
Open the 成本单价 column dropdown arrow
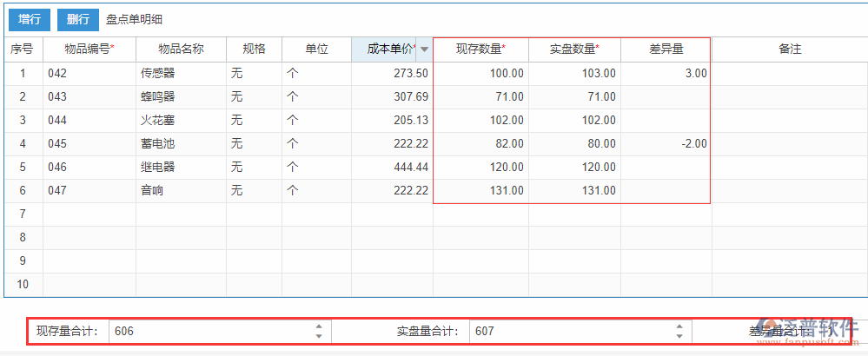tap(424, 49)
